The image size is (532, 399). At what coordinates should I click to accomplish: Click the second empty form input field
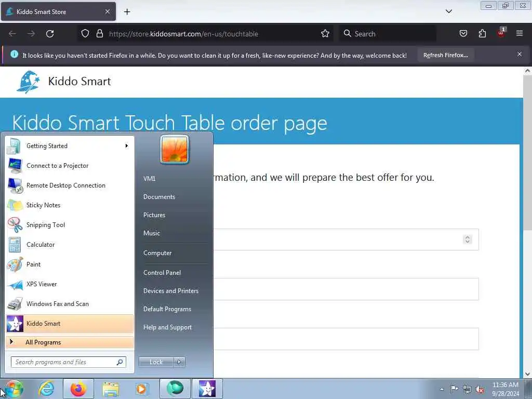click(346, 289)
